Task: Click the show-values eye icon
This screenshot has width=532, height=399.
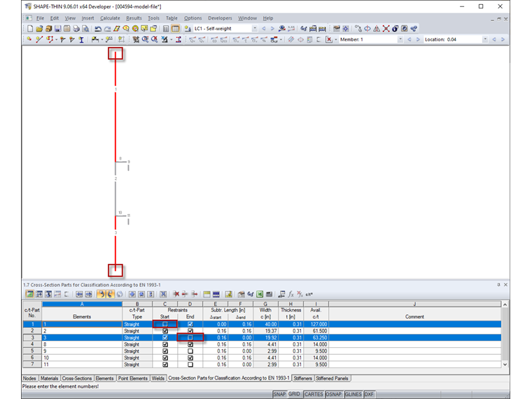Action: (x=282, y=29)
